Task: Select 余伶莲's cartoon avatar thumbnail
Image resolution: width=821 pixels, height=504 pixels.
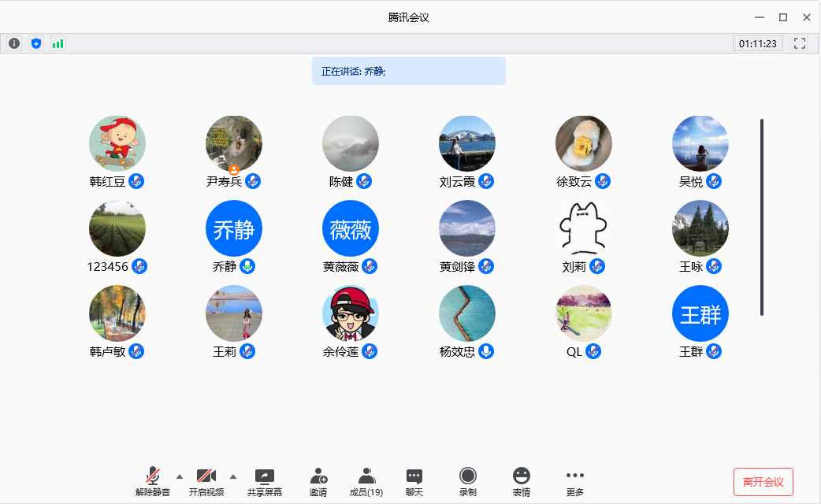Action: click(x=351, y=313)
